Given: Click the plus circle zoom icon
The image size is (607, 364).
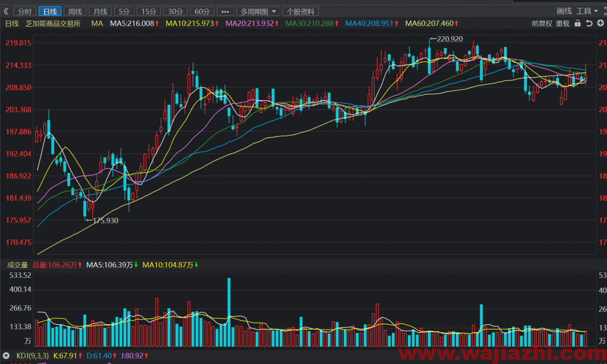Looking at the screenshot, I should 600,23.
